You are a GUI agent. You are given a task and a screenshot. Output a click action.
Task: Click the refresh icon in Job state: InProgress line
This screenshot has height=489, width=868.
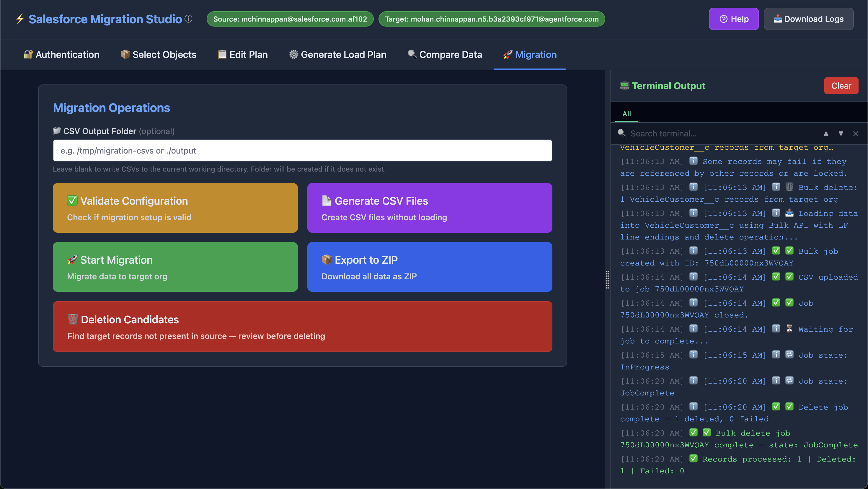coord(789,354)
